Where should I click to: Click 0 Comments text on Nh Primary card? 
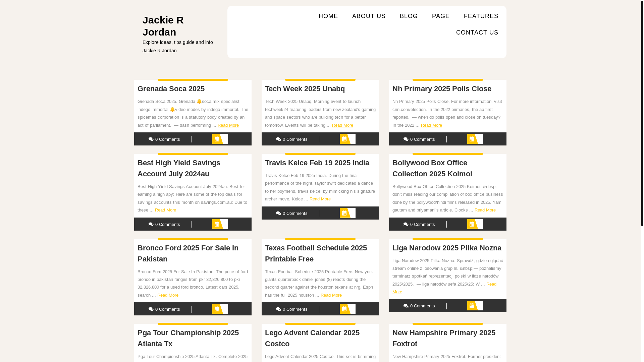(x=422, y=139)
